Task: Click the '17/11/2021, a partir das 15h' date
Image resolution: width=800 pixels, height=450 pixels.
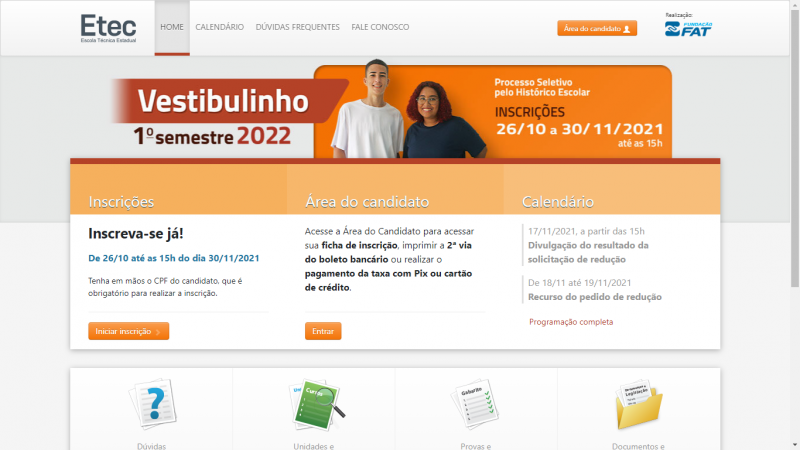Action: click(586, 231)
